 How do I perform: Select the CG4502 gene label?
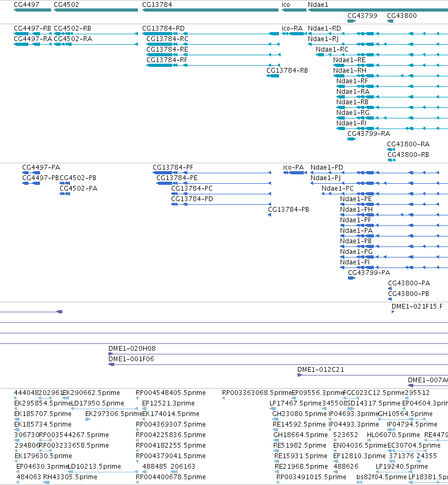point(66,5)
